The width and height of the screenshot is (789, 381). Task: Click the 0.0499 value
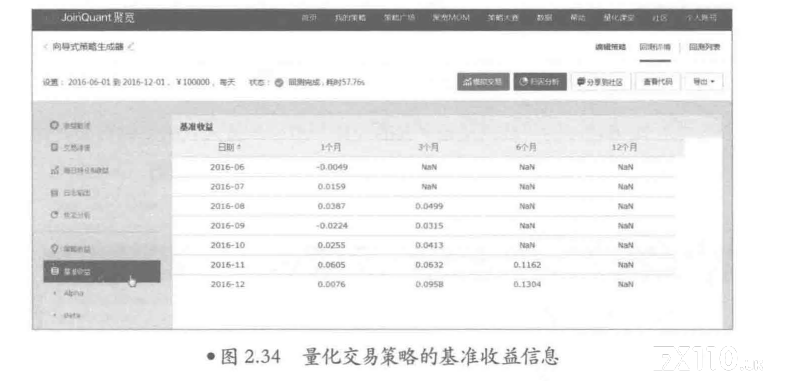[x=429, y=206]
